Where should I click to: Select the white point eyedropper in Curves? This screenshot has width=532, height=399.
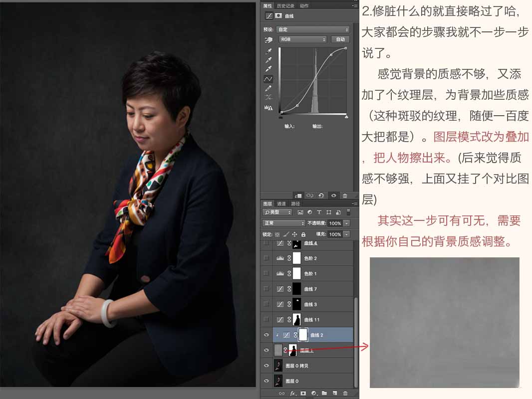click(268, 68)
